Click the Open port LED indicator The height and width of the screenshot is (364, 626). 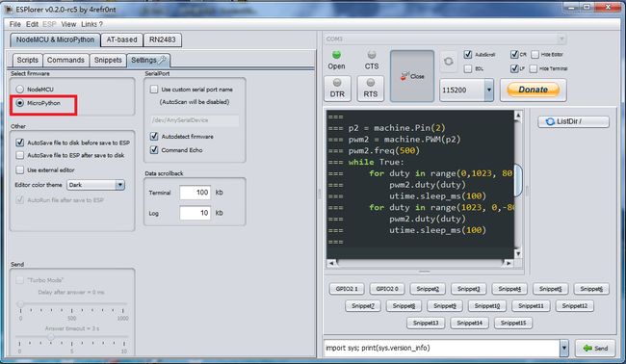(336, 55)
